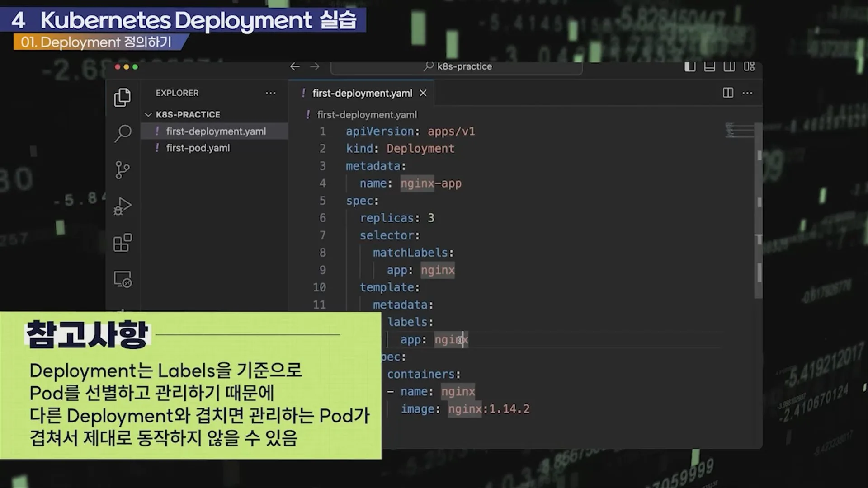
Task: Toggle secondary side bar layout icon
Action: coord(729,67)
